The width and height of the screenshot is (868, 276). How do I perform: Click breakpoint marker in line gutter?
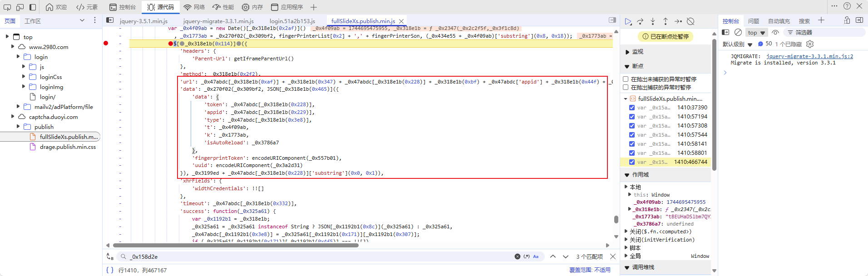point(106,43)
